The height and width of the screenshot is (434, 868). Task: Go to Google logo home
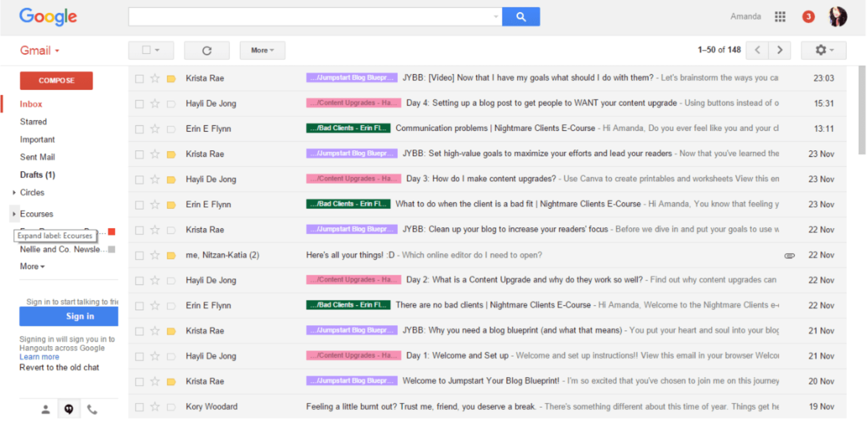48,17
